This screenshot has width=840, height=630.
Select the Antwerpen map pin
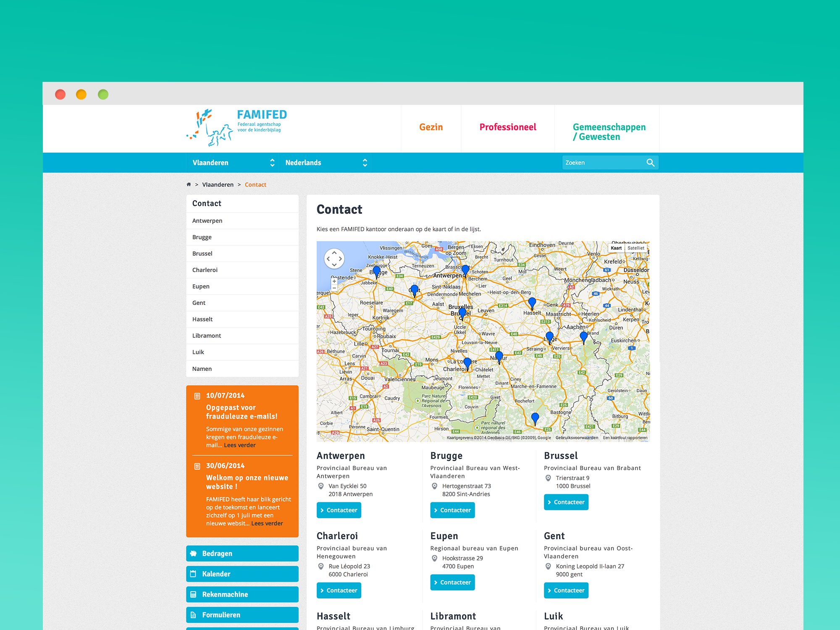(465, 271)
